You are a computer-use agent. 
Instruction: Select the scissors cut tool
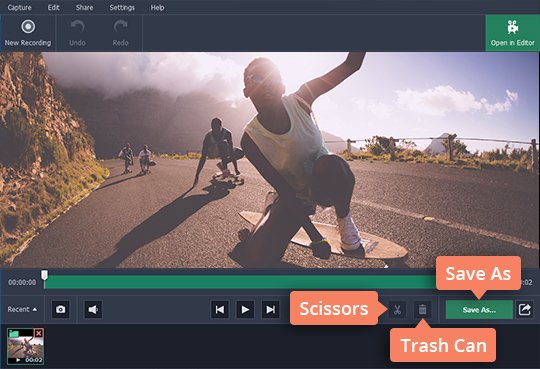coord(397,309)
